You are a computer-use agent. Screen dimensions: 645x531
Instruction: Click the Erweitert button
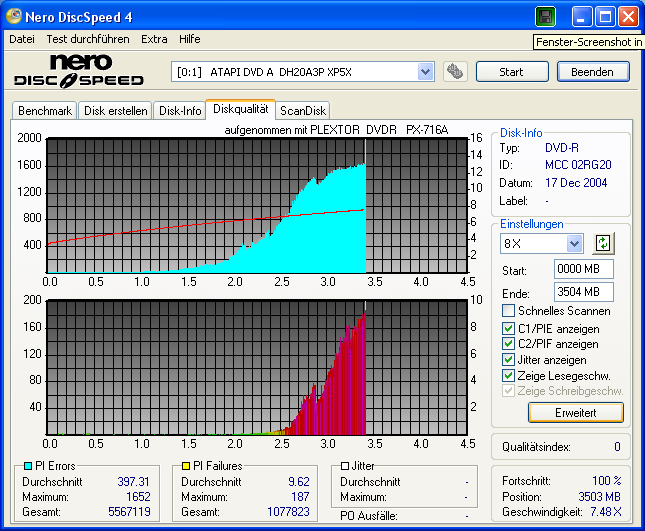click(x=575, y=412)
